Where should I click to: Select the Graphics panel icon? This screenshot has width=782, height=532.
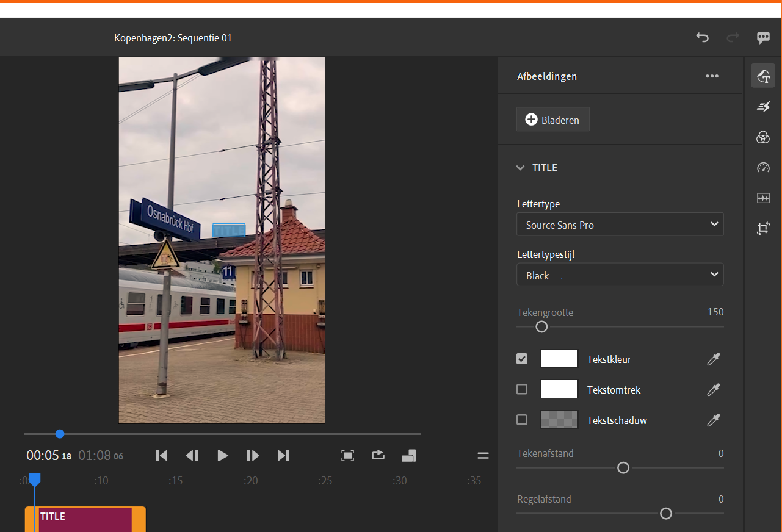pyautogui.click(x=763, y=76)
